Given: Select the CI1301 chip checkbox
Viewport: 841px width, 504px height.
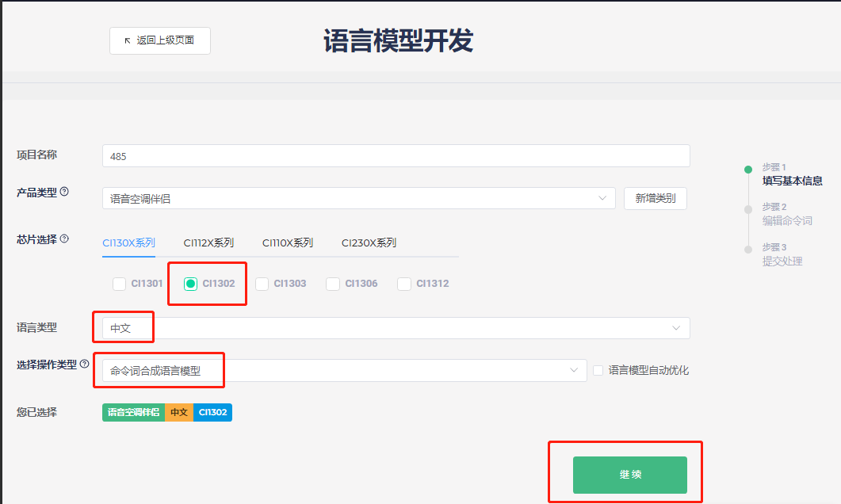Looking at the screenshot, I should pyautogui.click(x=119, y=284).
